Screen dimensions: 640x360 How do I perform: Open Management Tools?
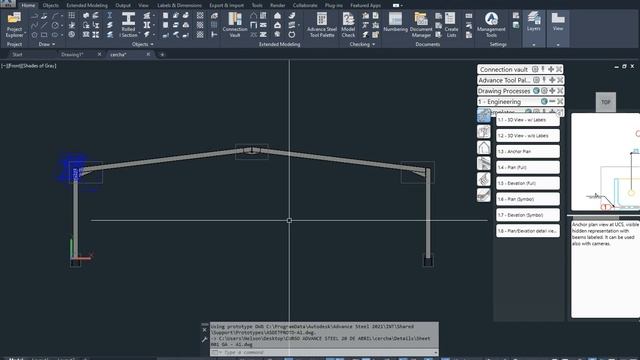click(491, 25)
